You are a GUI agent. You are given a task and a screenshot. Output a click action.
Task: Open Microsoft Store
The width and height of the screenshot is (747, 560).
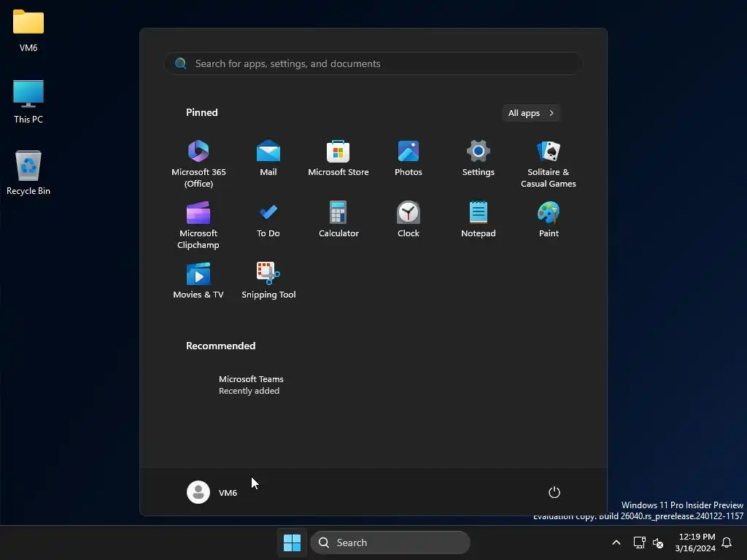coord(338,157)
